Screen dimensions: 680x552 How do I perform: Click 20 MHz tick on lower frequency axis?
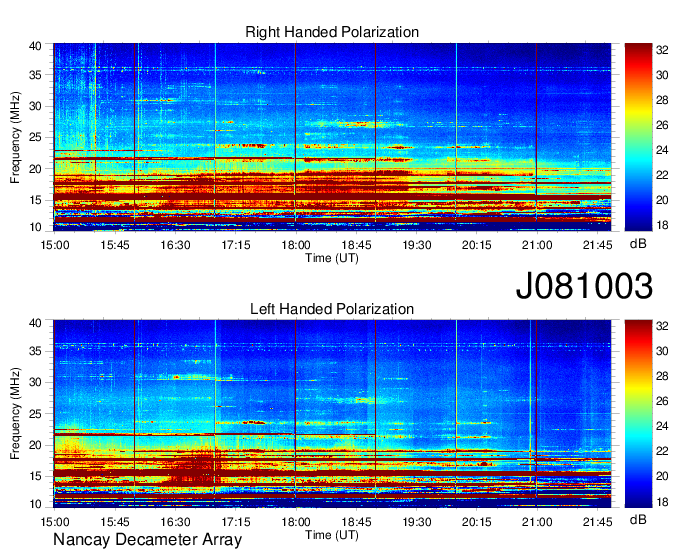point(35,445)
